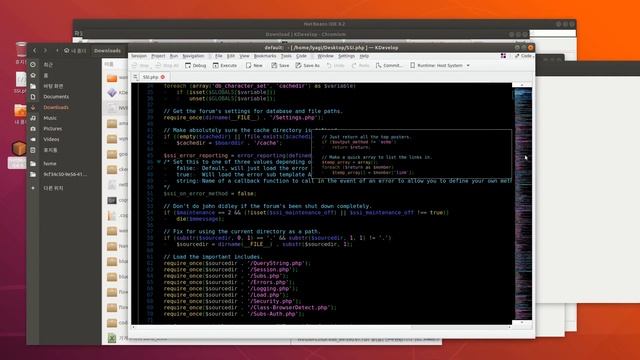
Task: Go back in the Files window
Action: [x=35, y=51]
